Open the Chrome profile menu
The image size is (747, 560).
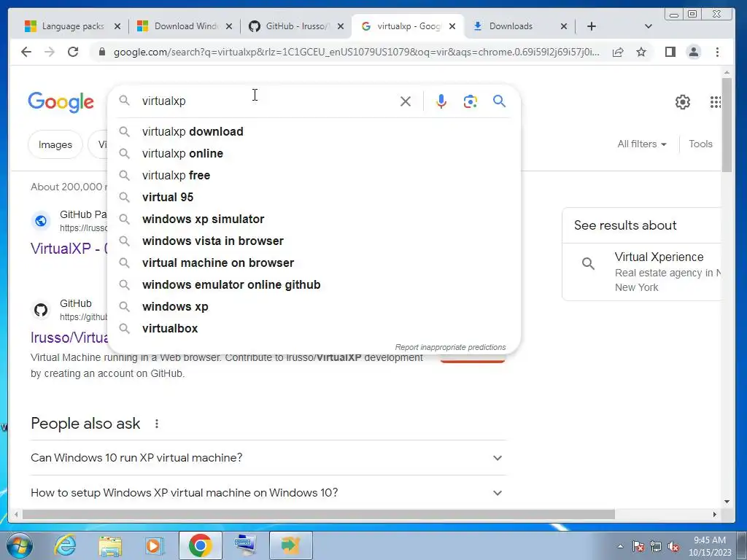[694, 52]
